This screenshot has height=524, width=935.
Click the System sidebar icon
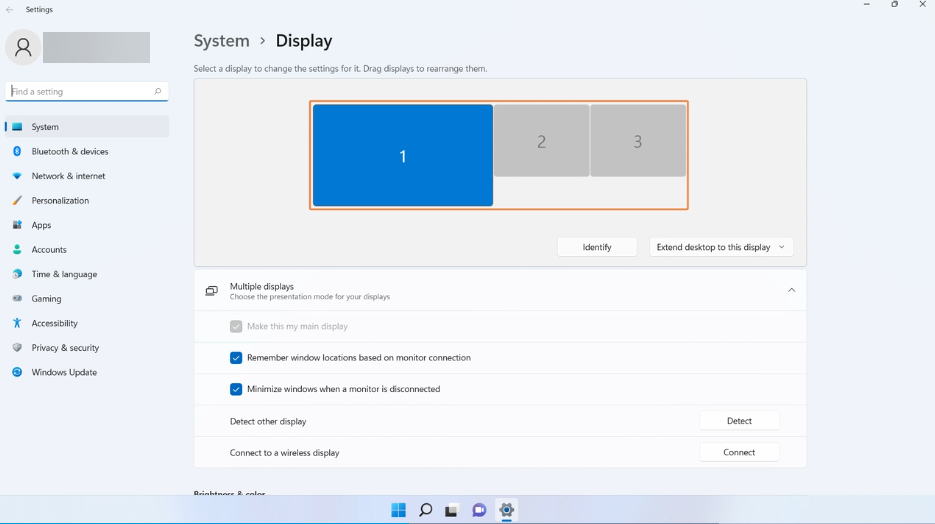point(17,126)
